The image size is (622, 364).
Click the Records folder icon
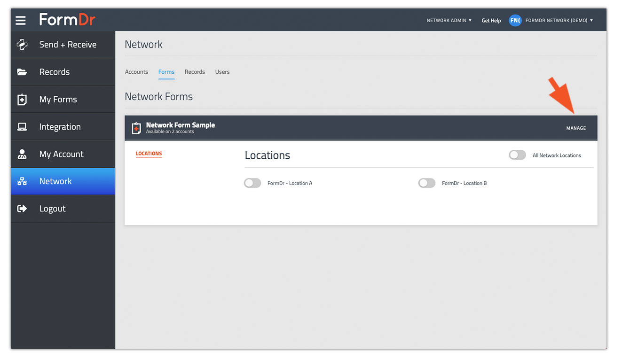click(22, 72)
